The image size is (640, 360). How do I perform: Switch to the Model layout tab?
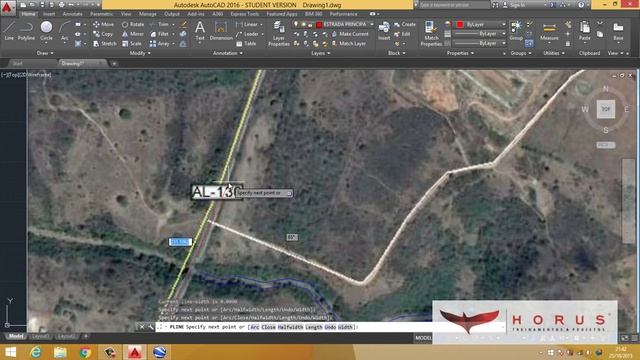[16, 336]
